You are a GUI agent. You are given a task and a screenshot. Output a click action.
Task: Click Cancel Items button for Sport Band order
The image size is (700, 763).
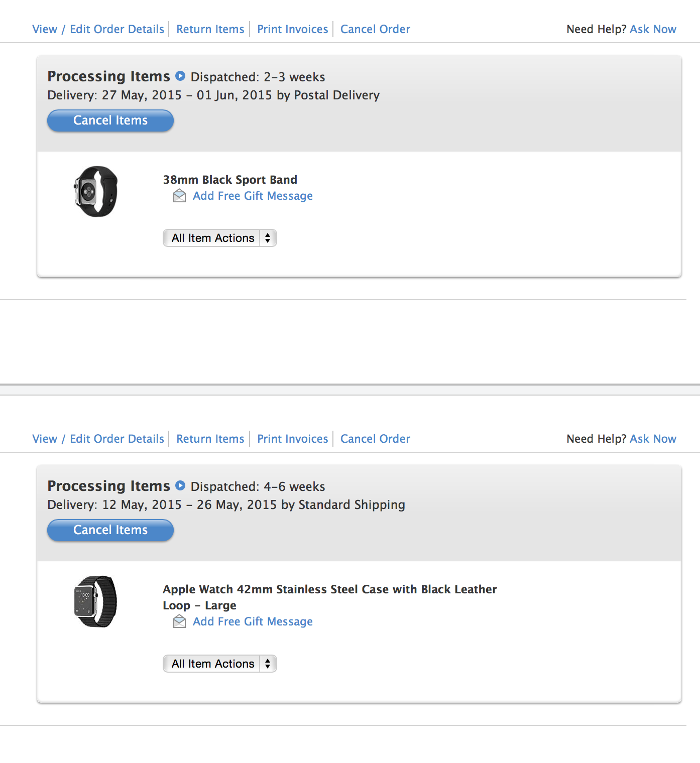coord(110,120)
